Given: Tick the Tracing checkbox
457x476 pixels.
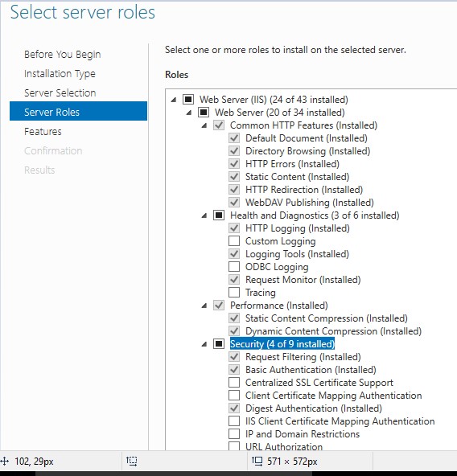Looking at the screenshot, I should [x=234, y=292].
